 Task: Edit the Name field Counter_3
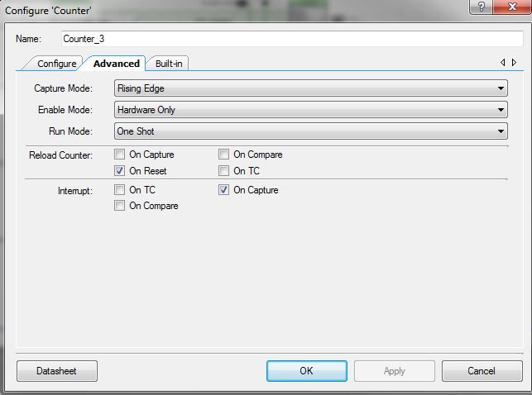click(292, 39)
